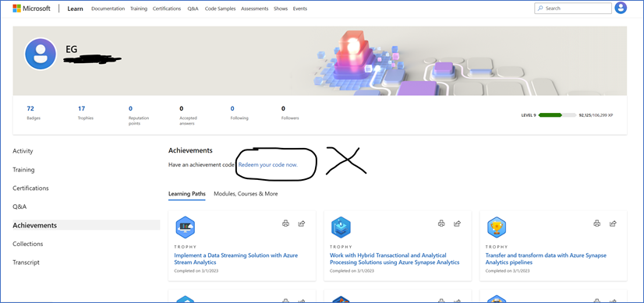Screen dimensions: 644x303
Task: Open Documentation in top navigation
Action: (108, 9)
